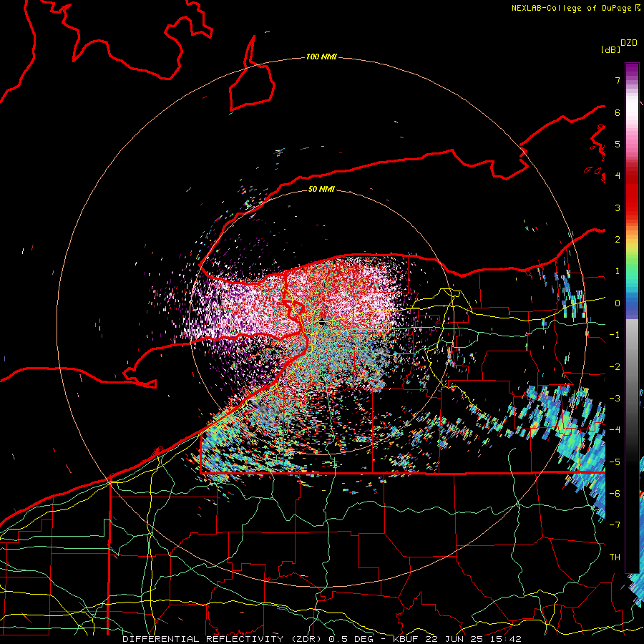Click the Differential Reflectivity KBUF caption text

(321, 639)
